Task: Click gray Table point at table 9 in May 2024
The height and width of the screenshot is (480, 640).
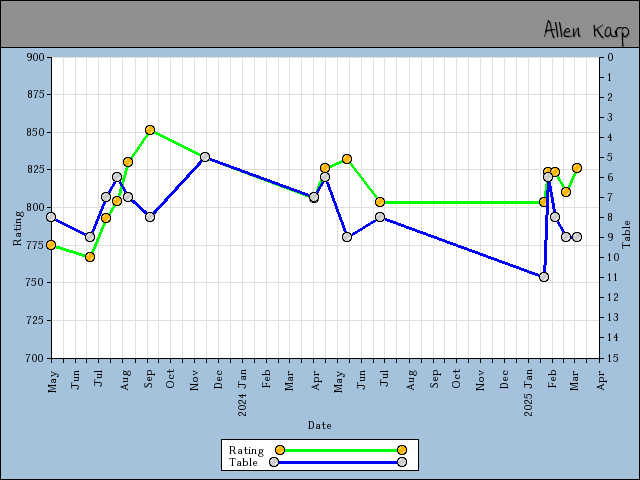Action: click(347, 237)
